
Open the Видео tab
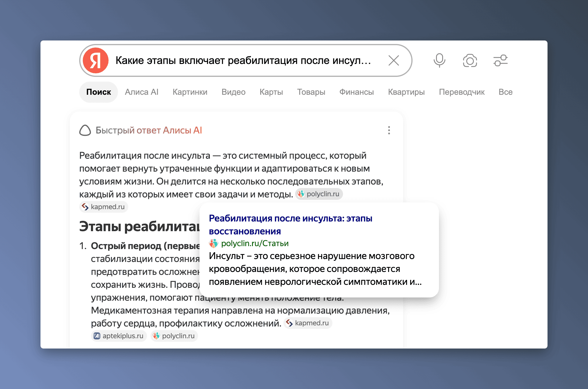coord(234,92)
